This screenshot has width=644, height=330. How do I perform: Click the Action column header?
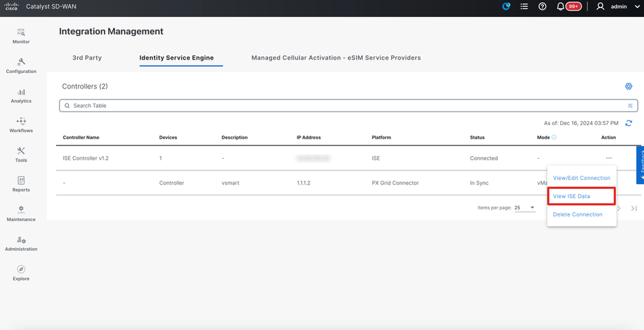(608, 137)
